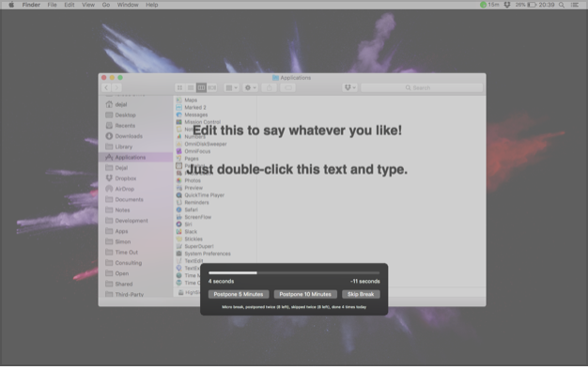Screen dimensions: 588x370
Task: Switch Finder to gallery view
Action: point(212,87)
